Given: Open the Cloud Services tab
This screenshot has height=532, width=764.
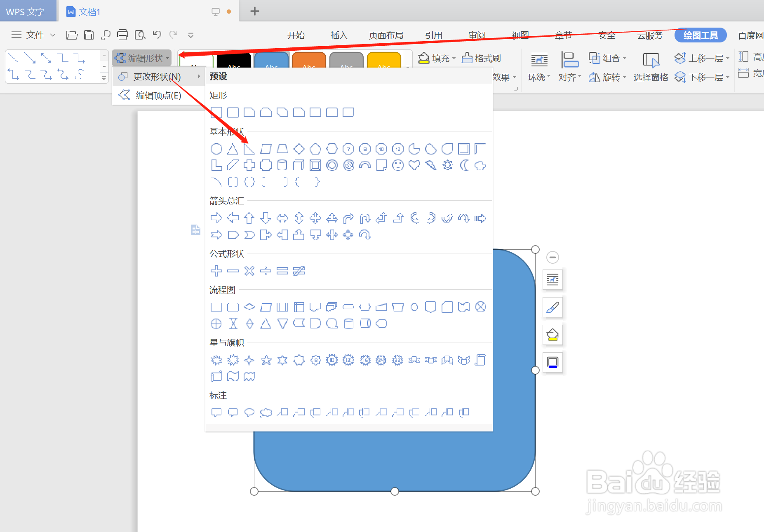Looking at the screenshot, I should pyautogui.click(x=650, y=35).
